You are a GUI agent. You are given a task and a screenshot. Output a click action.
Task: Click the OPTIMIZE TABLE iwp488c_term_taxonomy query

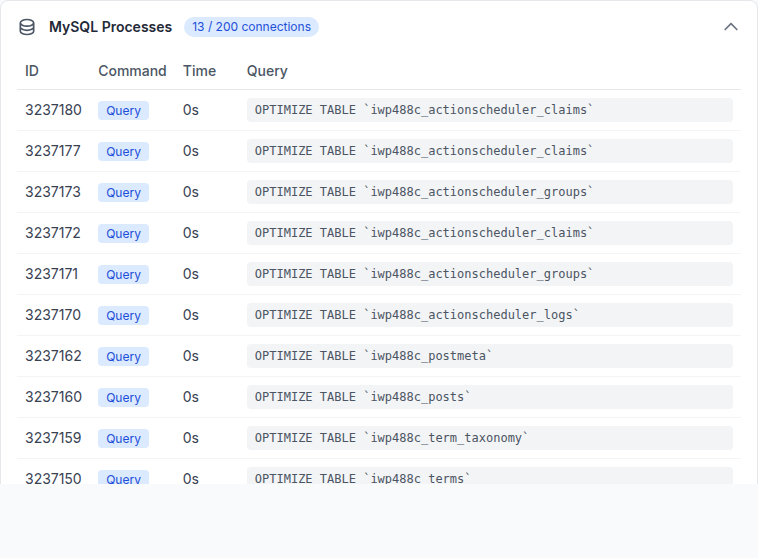tap(490, 438)
